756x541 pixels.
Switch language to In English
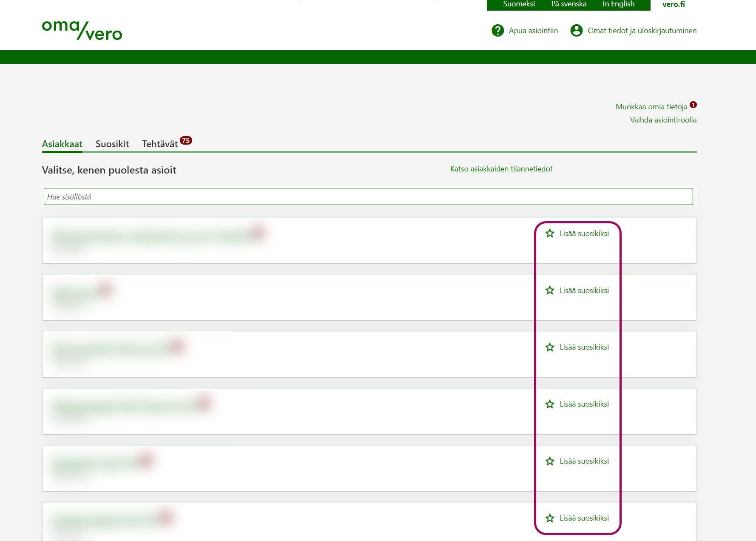[618, 4]
